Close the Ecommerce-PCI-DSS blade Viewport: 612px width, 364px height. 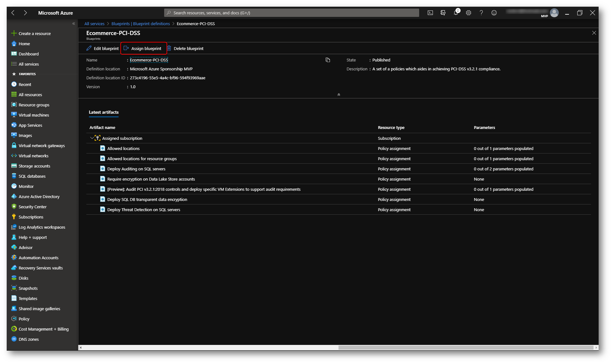594,33
